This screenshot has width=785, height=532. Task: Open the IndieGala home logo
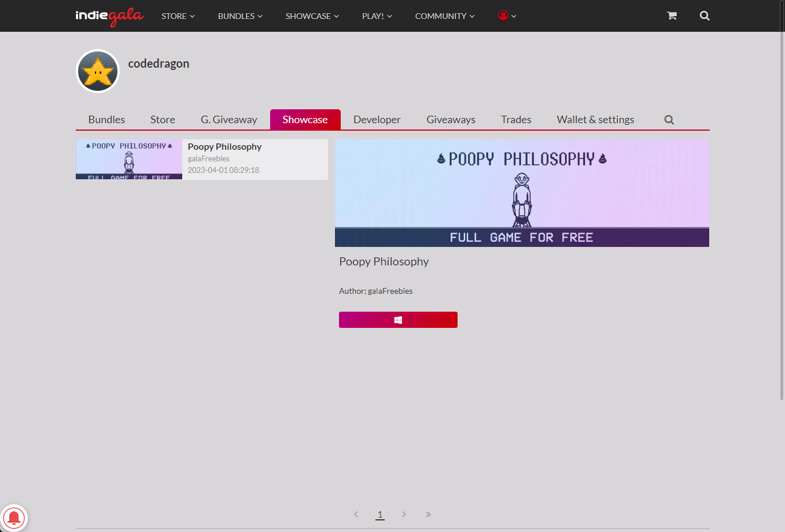pyautogui.click(x=109, y=16)
